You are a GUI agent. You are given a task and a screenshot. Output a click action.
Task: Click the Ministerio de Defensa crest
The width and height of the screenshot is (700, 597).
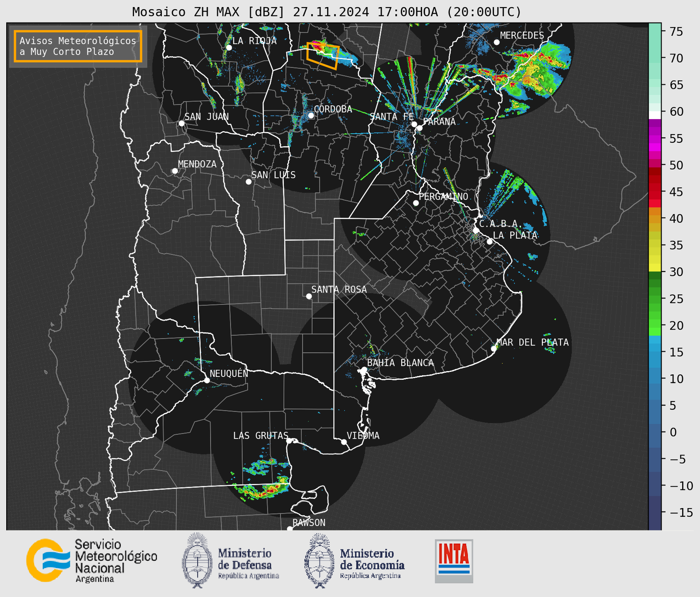coord(198,560)
